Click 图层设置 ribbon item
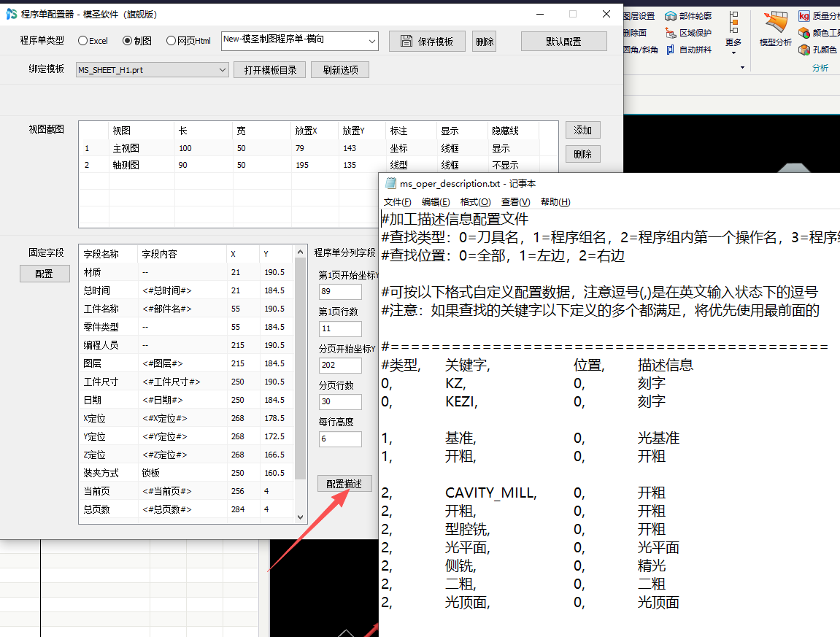The width and height of the screenshot is (840, 637). [x=639, y=16]
